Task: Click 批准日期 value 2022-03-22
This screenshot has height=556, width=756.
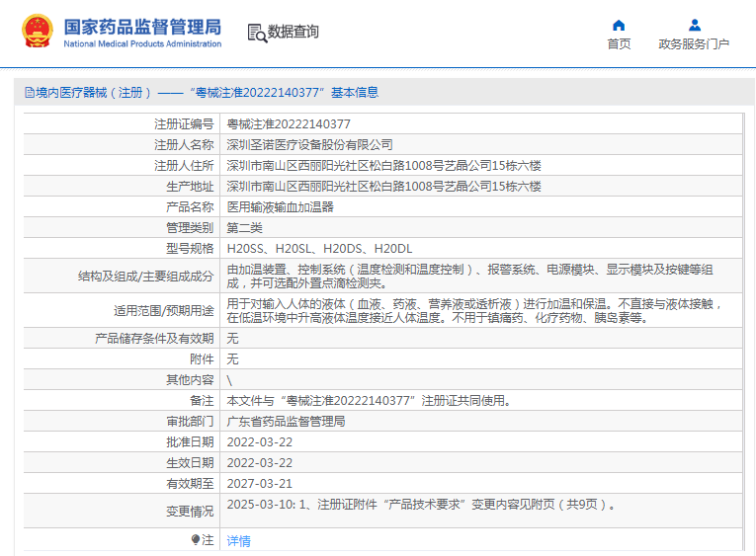Action: [x=259, y=442]
